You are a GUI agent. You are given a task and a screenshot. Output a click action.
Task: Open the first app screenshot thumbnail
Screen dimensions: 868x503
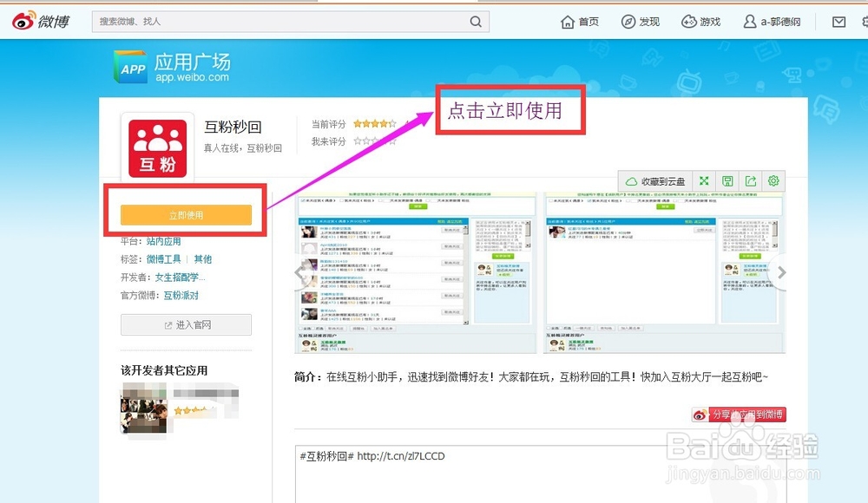(416, 272)
